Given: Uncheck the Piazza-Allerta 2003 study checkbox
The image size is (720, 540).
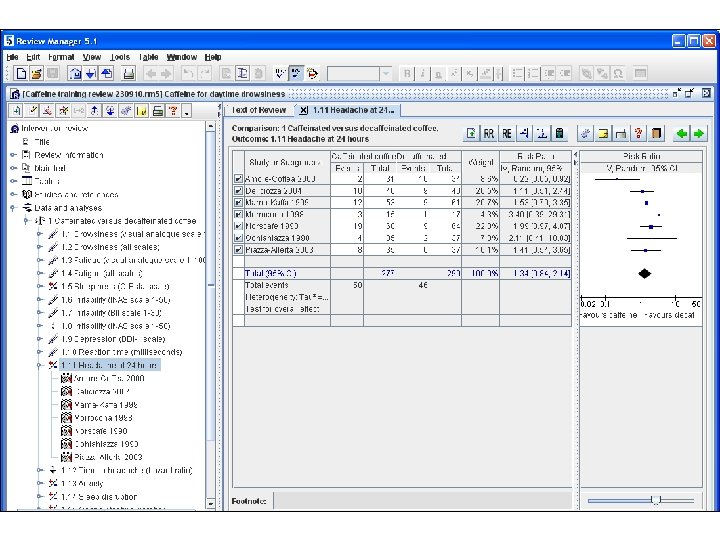Looking at the screenshot, I should pos(238,250).
